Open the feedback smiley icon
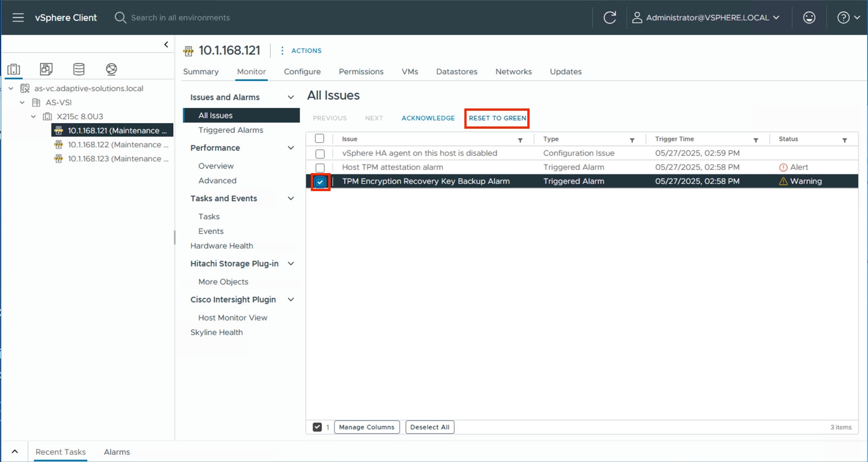 coord(809,17)
